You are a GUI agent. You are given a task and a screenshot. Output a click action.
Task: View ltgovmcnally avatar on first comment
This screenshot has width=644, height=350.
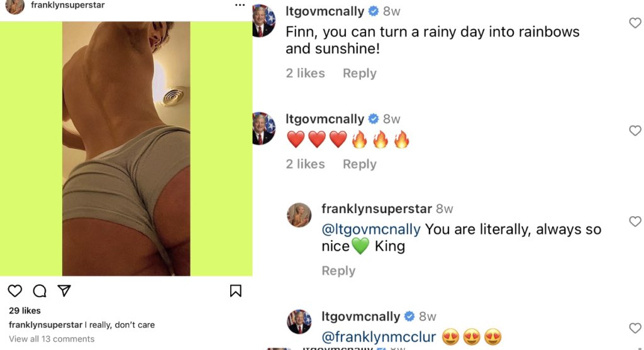[264, 21]
